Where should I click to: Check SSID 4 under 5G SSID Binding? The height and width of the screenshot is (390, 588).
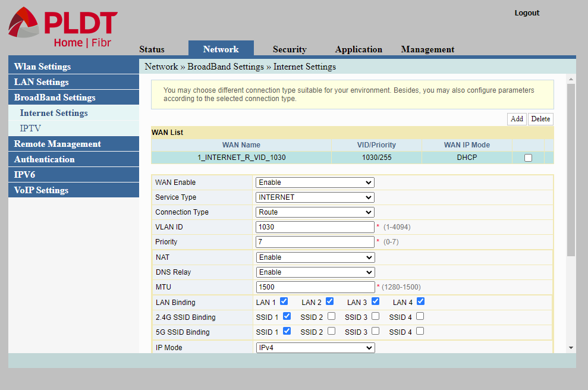[x=420, y=332]
